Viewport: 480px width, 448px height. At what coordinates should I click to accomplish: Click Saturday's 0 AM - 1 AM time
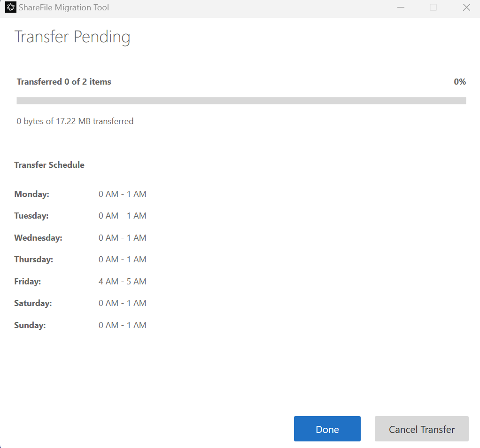[123, 303]
